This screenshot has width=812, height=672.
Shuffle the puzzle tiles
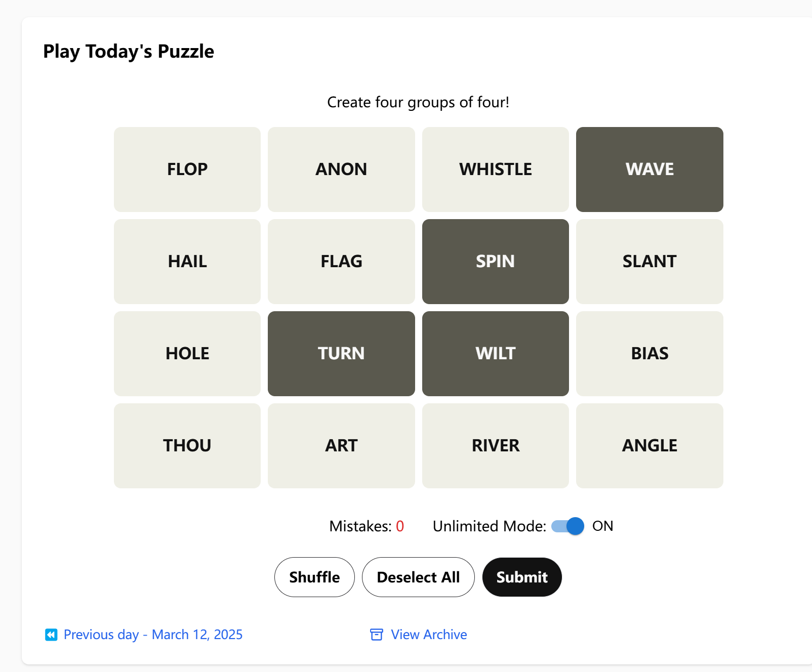tap(314, 577)
